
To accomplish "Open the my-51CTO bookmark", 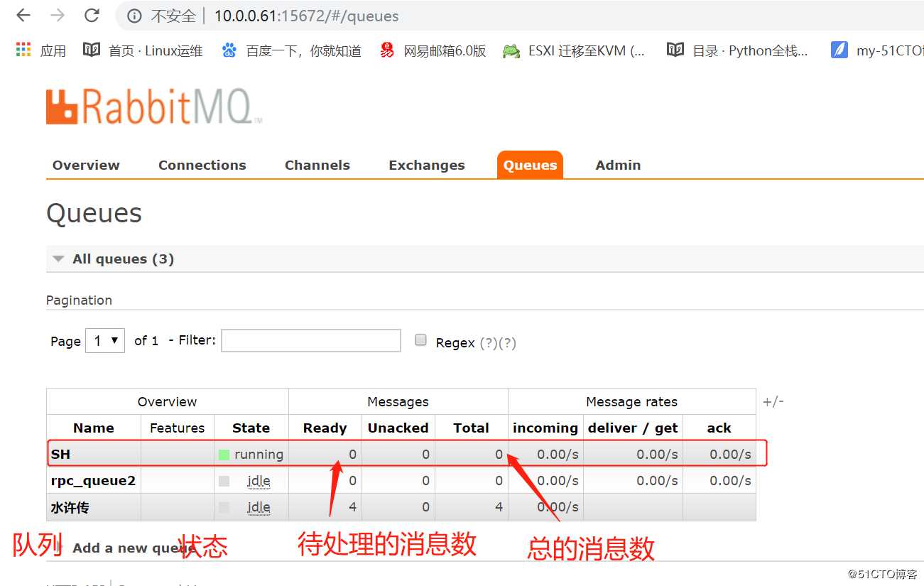I will coord(878,50).
